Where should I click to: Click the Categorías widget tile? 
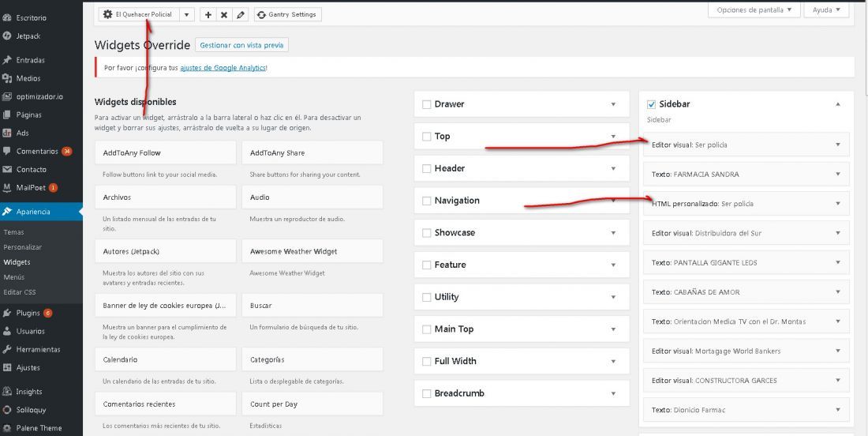(x=312, y=359)
